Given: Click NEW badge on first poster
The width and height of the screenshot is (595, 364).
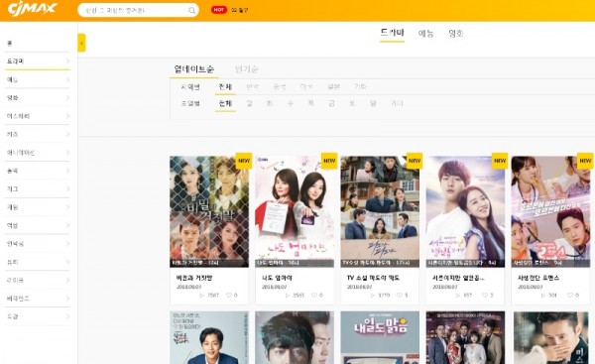Looking at the screenshot, I should coord(244,161).
